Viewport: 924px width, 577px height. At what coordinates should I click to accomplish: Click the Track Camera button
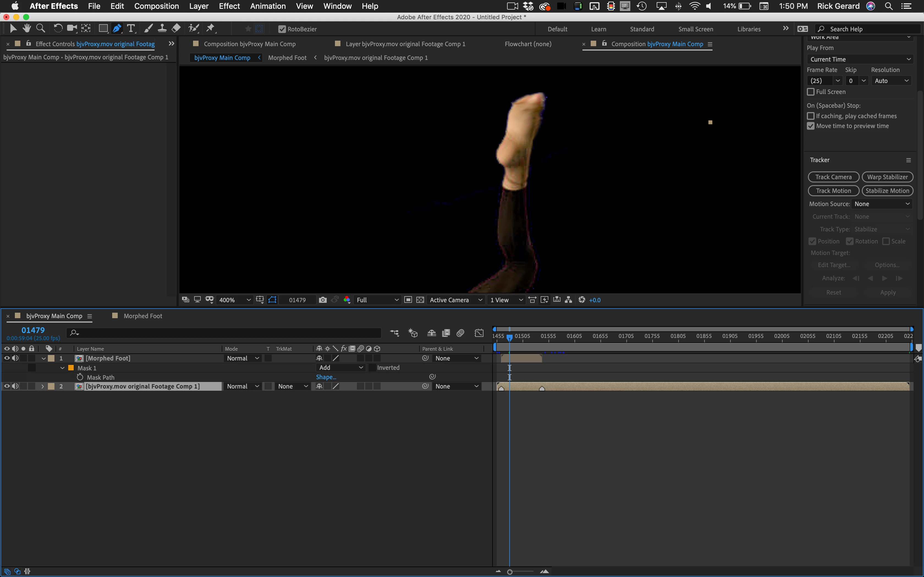click(x=833, y=177)
